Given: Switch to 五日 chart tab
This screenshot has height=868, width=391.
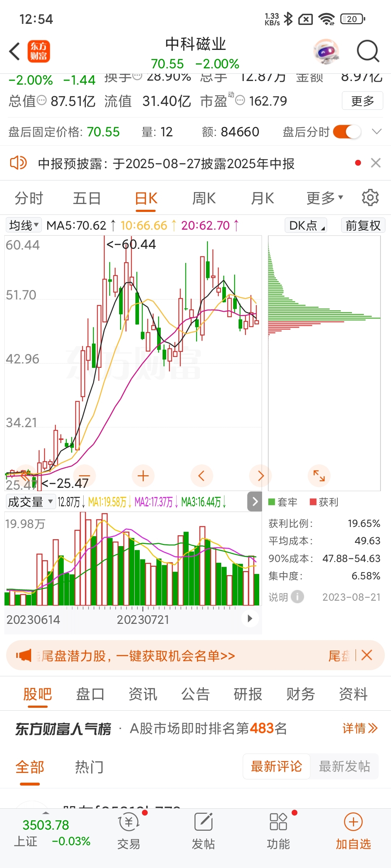Looking at the screenshot, I should point(87,198).
